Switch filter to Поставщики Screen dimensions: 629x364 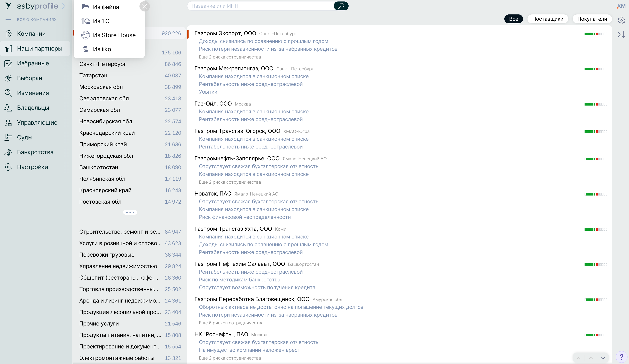[x=547, y=19]
